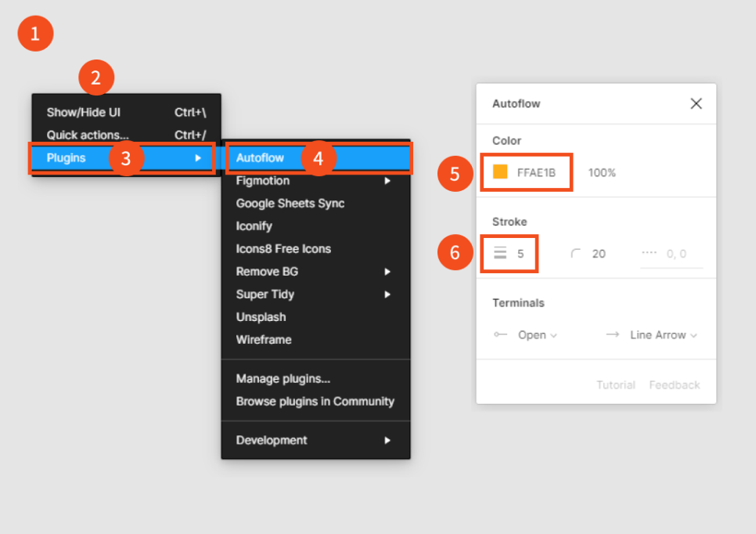Open the Figmotion plugin entry
The width and height of the screenshot is (756, 534).
tap(316, 181)
